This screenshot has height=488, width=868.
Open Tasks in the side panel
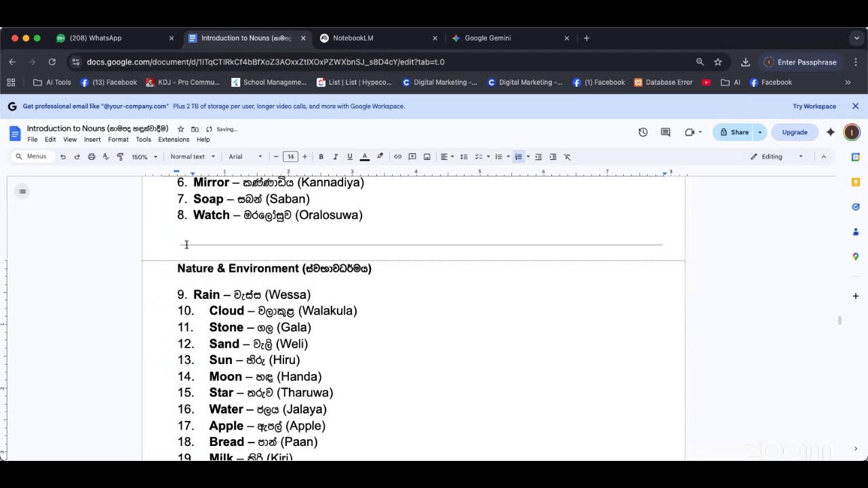click(x=855, y=207)
